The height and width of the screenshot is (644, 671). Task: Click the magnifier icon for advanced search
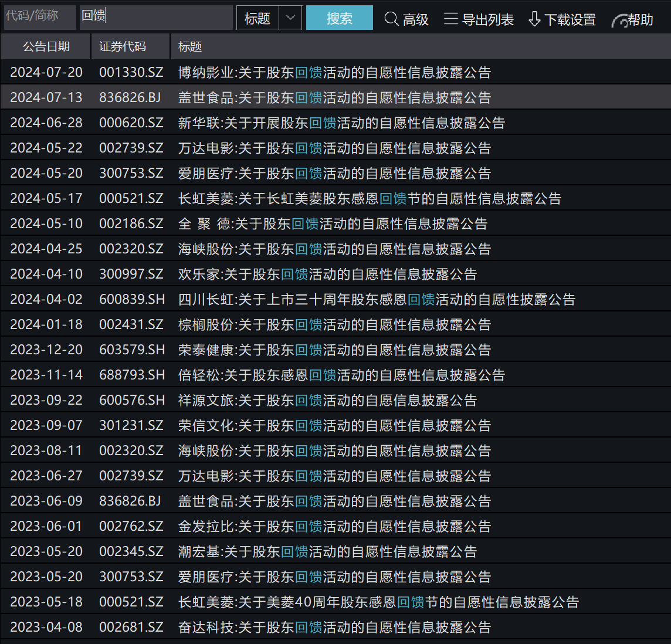391,19
